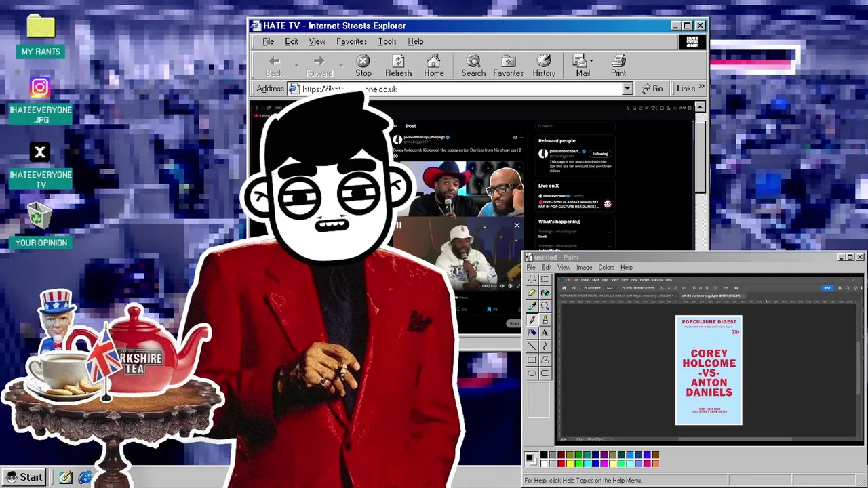Select the Rounded Rectangle tool
868x488 pixels.
tap(545, 373)
